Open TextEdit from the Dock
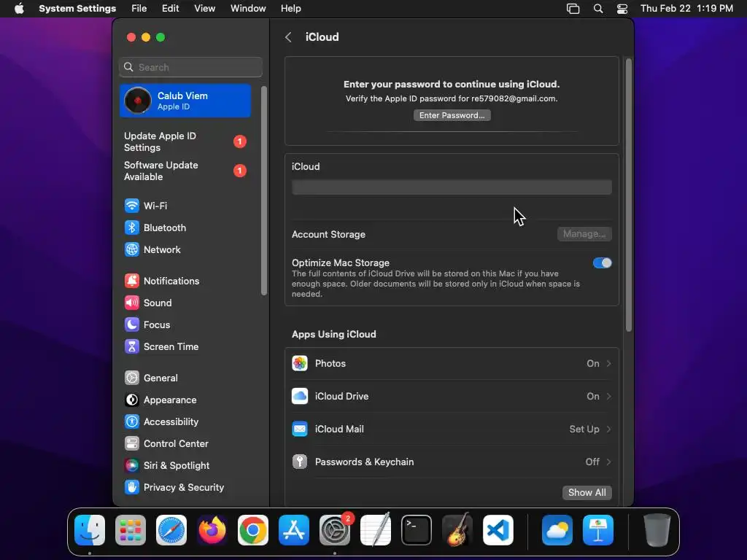Screen dimensions: 747x560 376,530
